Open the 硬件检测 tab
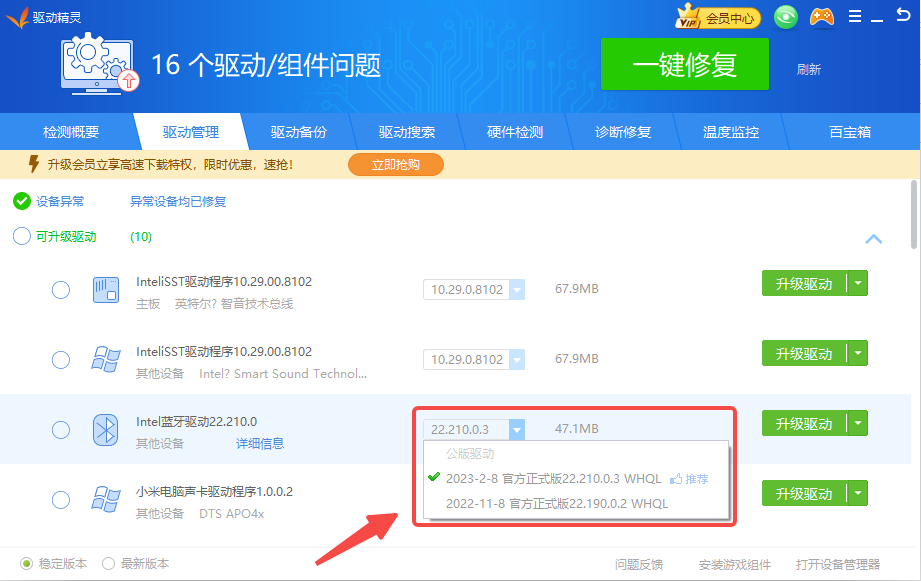Image resolution: width=921 pixels, height=581 pixels. coord(515,132)
